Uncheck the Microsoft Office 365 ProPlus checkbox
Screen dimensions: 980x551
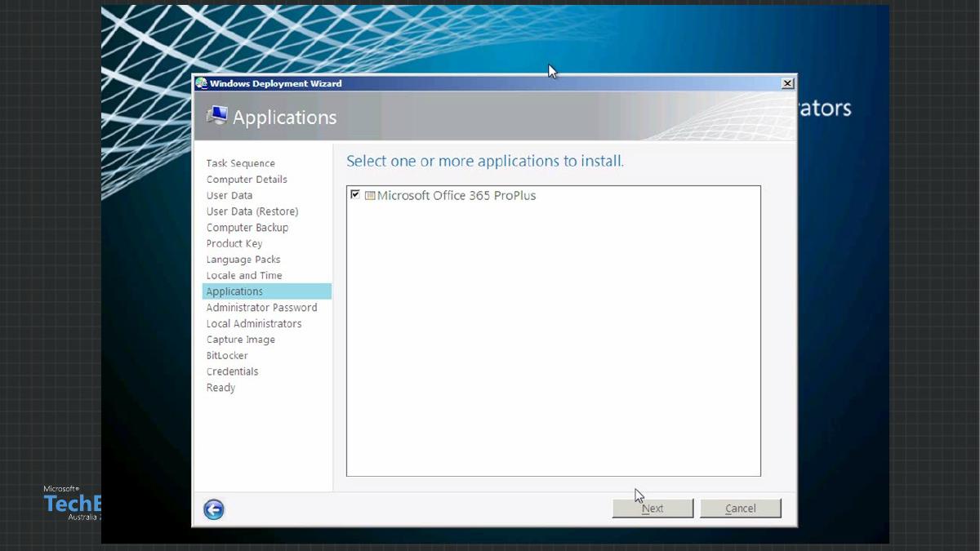[x=354, y=195]
